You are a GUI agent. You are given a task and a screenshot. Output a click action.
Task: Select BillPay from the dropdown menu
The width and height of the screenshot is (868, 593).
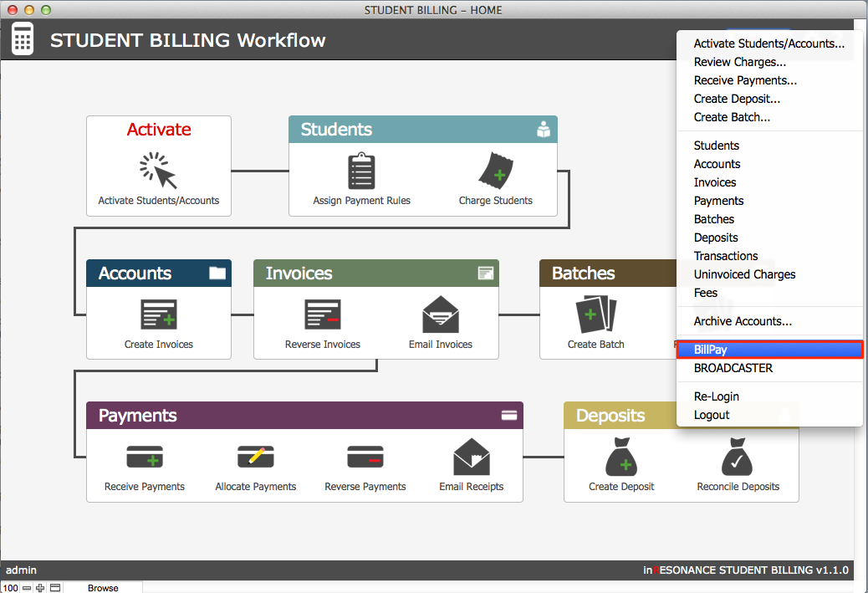(768, 350)
